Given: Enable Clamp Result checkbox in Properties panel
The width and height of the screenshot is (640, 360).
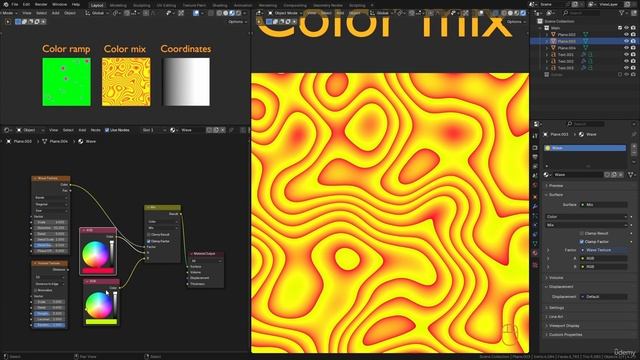Looking at the screenshot, I should [x=582, y=233].
